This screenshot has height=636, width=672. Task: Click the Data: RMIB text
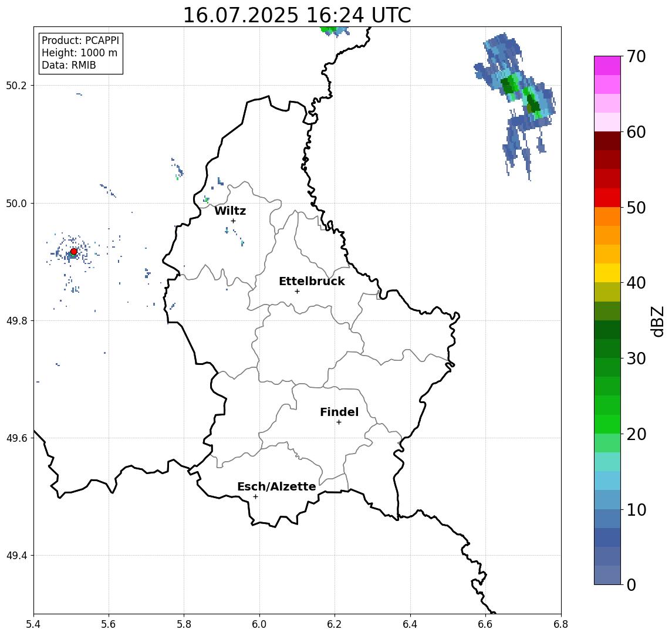click(x=69, y=65)
